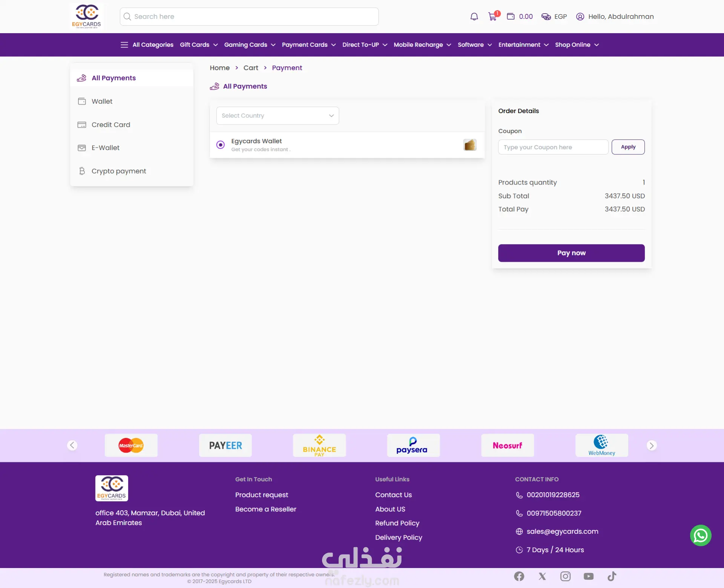Switch to Crypto payment in sidebar
The width and height of the screenshot is (724, 588).
click(x=118, y=171)
